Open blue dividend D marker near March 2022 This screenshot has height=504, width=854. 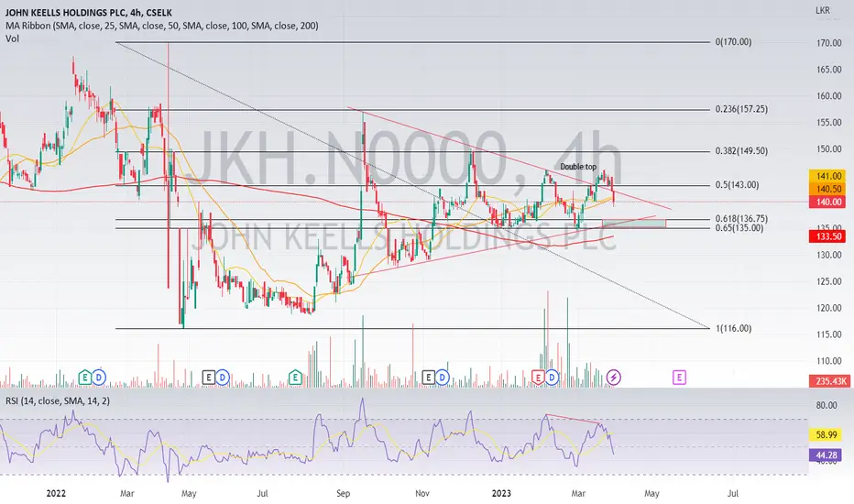click(99, 377)
